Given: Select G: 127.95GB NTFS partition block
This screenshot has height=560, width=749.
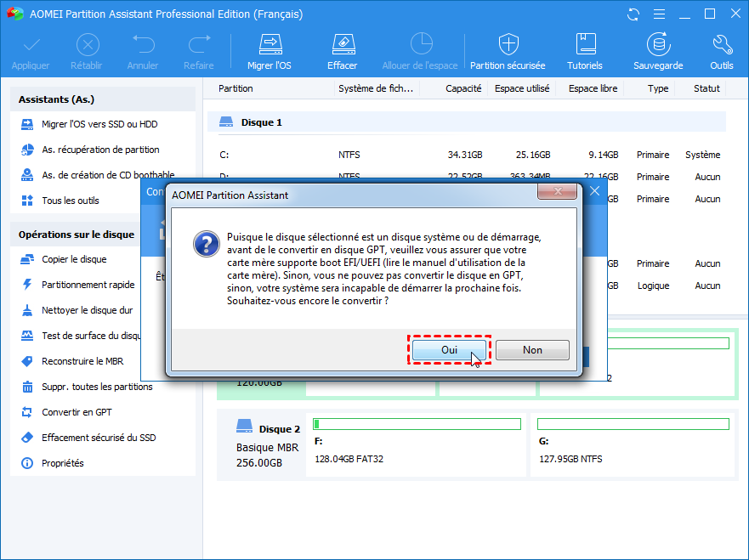Looking at the screenshot, I should [632, 445].
